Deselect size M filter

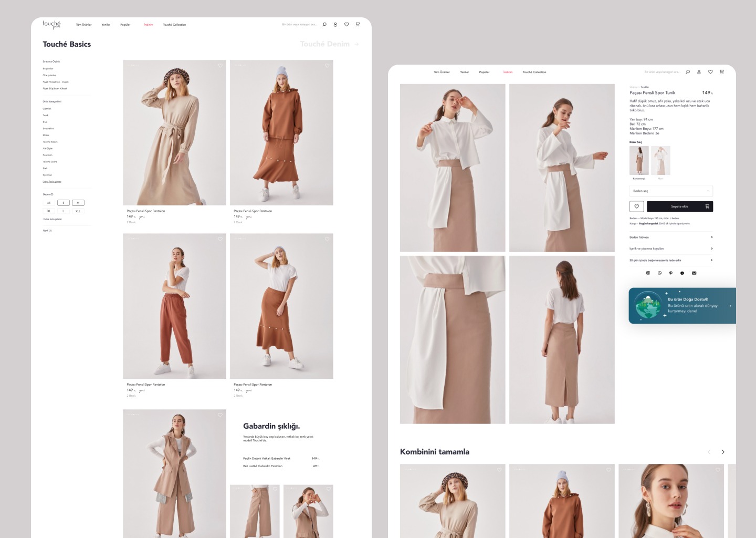click(78, 203)
